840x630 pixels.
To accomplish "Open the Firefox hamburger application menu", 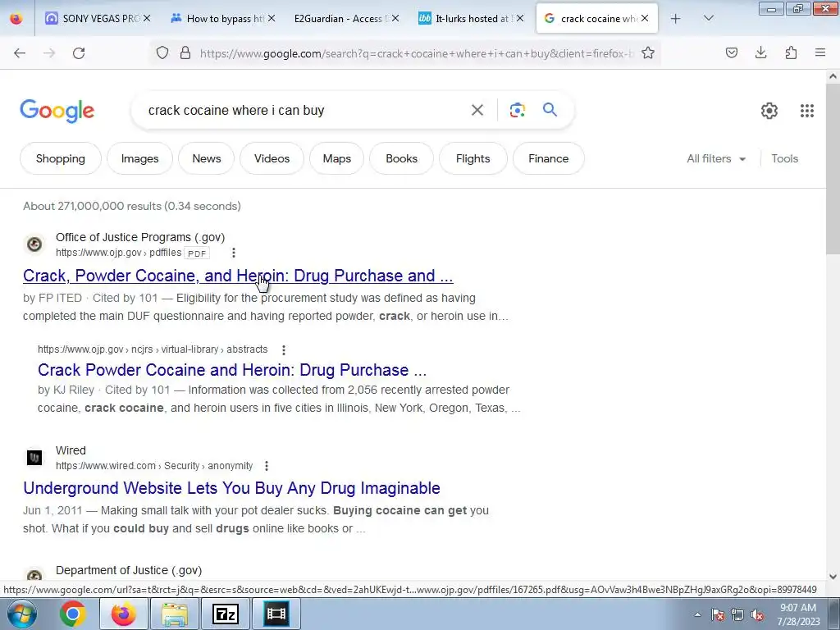I will [x=820, y=52].
